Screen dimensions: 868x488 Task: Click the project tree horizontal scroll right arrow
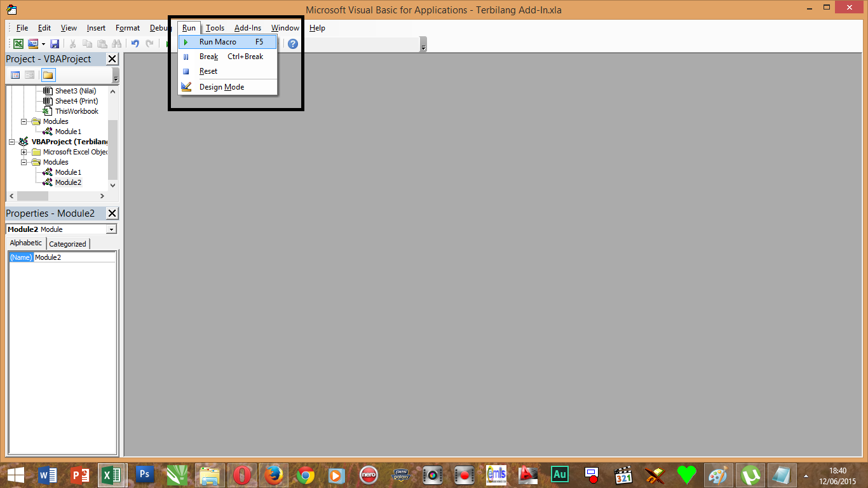104,196
